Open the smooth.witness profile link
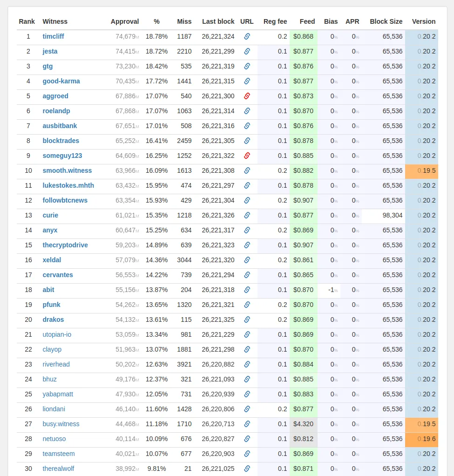454x476 pixels. tap(67, 170)
